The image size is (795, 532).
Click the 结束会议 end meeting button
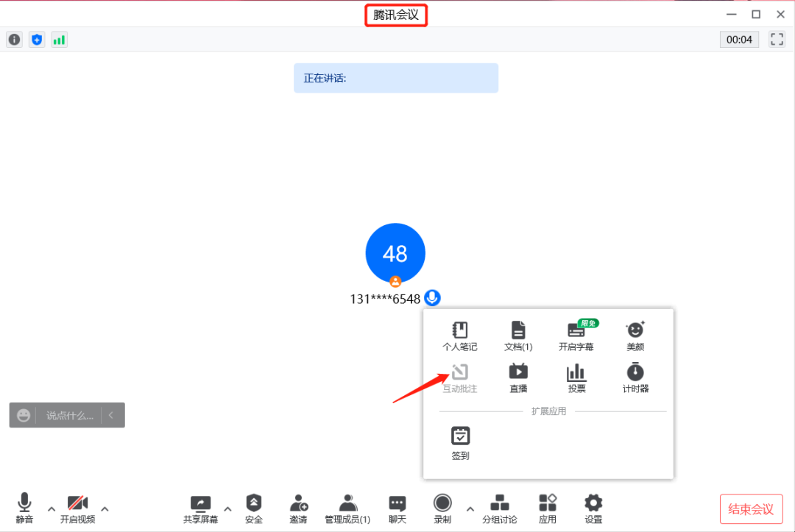[x=751, y=508]
